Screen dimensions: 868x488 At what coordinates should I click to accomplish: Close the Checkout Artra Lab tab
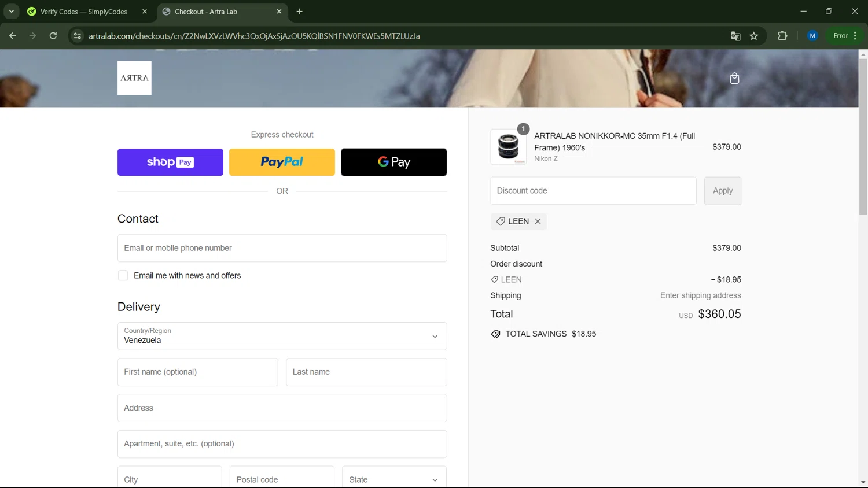point(279,12)
